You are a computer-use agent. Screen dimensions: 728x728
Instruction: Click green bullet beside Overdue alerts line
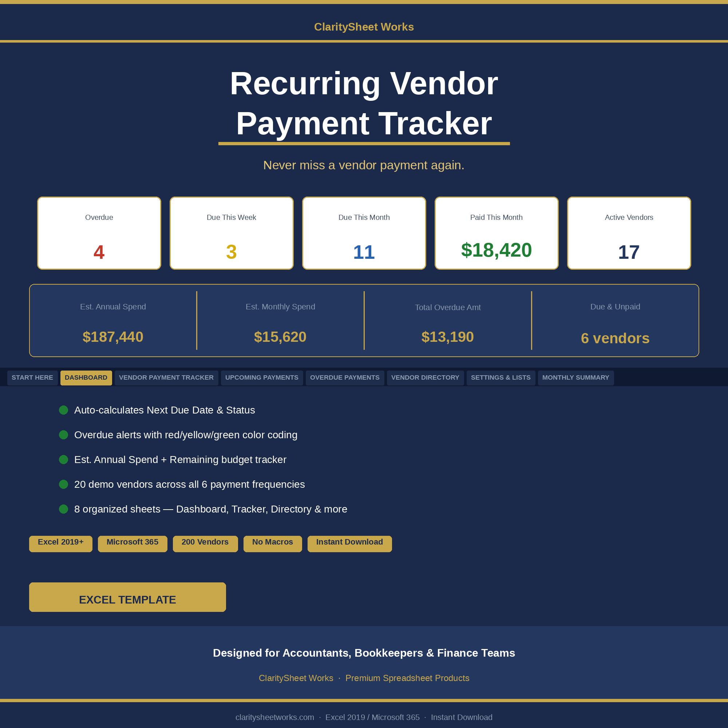click(64, 435)
